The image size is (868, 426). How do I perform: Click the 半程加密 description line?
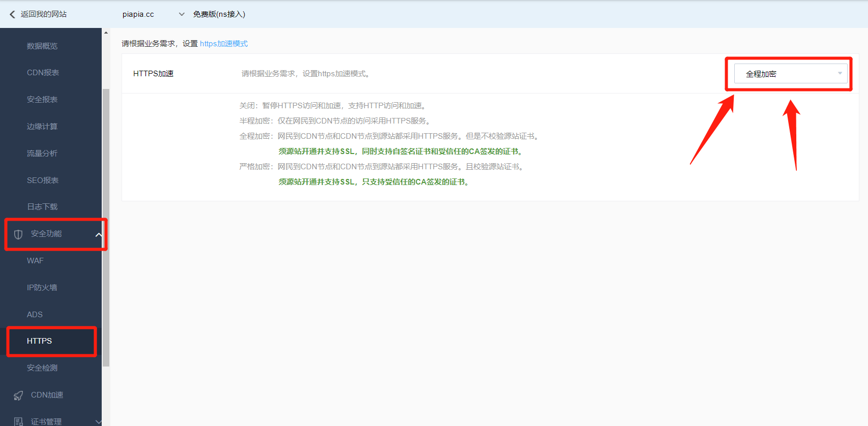tap(336, 121)
